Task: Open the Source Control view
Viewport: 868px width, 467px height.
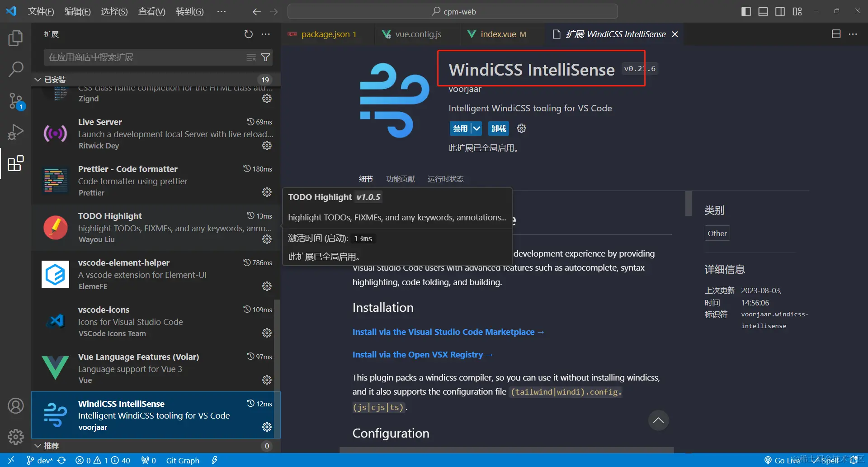Action: 16,101
